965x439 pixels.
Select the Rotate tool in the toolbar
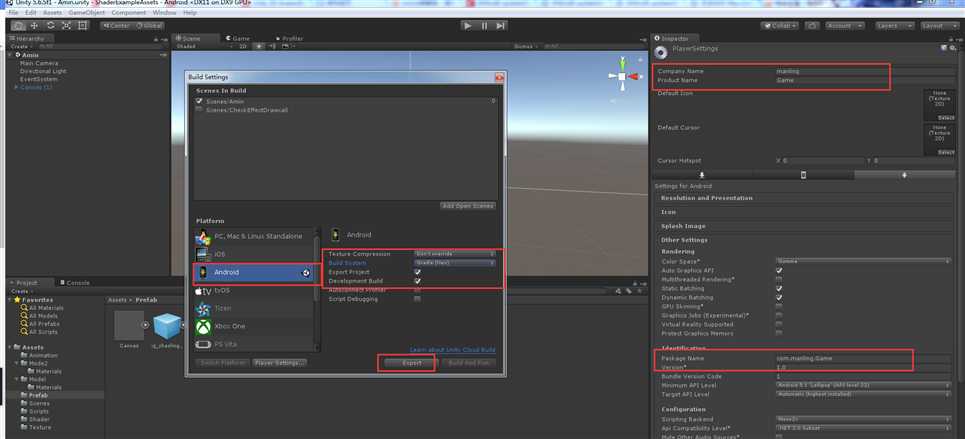[x=50, y=25]
